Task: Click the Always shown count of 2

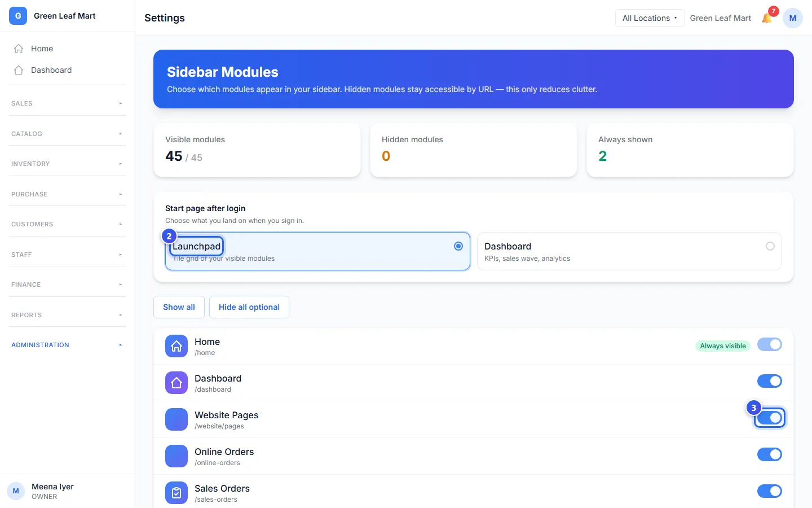Action: [x=602, y=156]
